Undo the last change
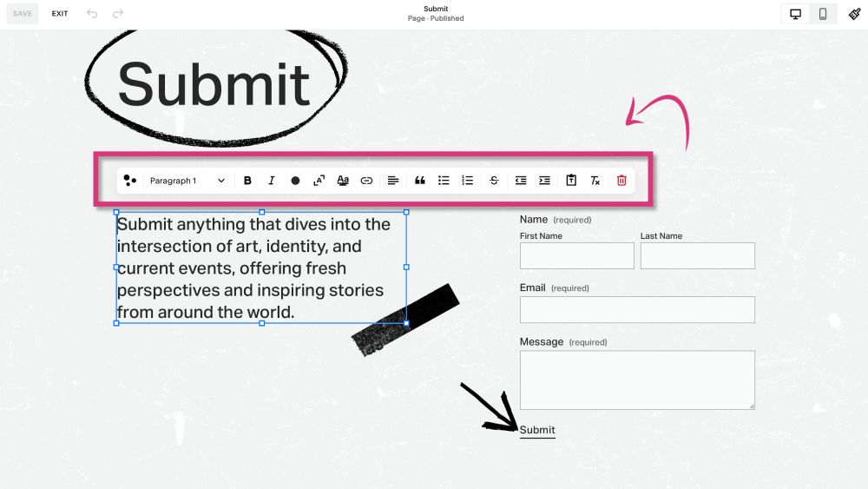 (x=92, y=14)
